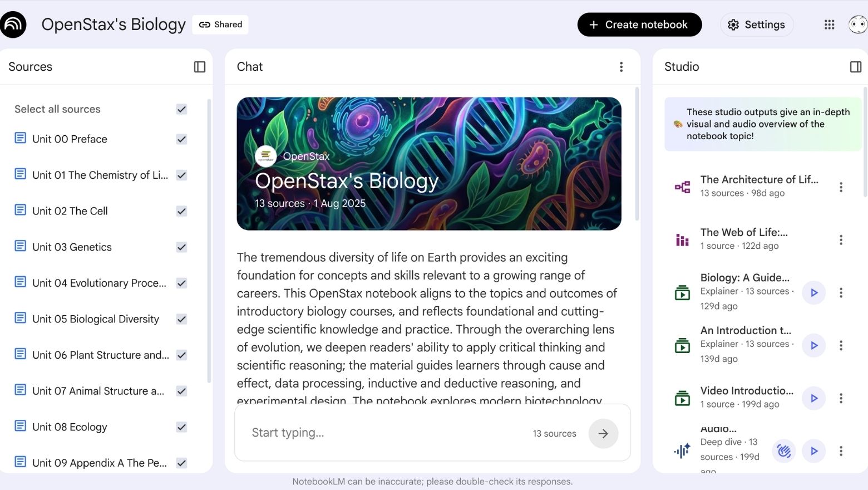The height and width of the screenshot is (490, 868).
Task: Start interactive mode for Audio deep dive
Action: (x=784, y=451)
